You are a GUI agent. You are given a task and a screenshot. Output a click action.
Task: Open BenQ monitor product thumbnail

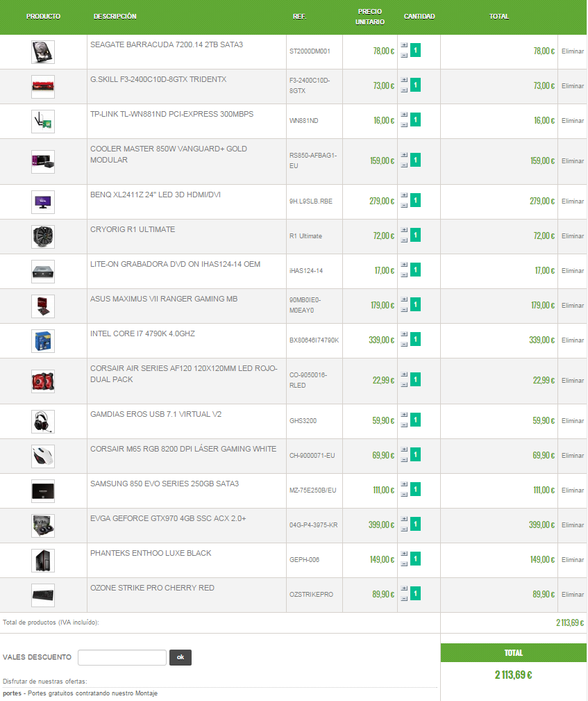(43, 202)
